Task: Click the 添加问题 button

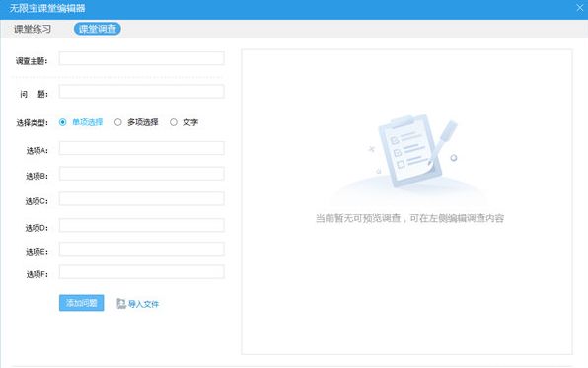Action: [x=81, y=303]
